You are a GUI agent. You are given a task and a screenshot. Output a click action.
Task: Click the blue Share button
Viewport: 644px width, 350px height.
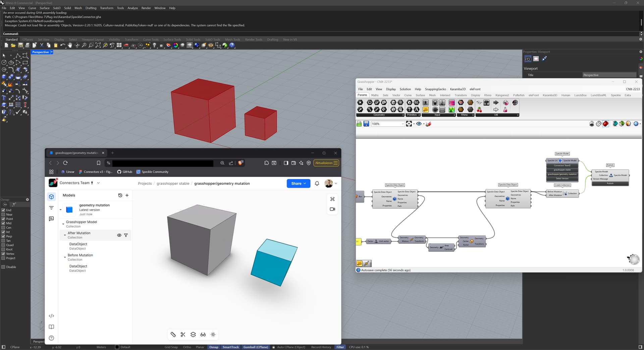point(298,184)
